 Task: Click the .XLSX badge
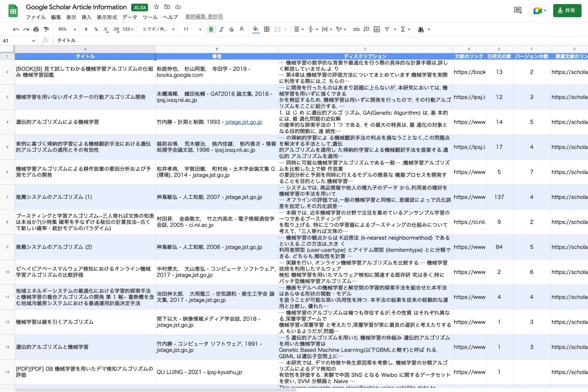coord(140,7)
